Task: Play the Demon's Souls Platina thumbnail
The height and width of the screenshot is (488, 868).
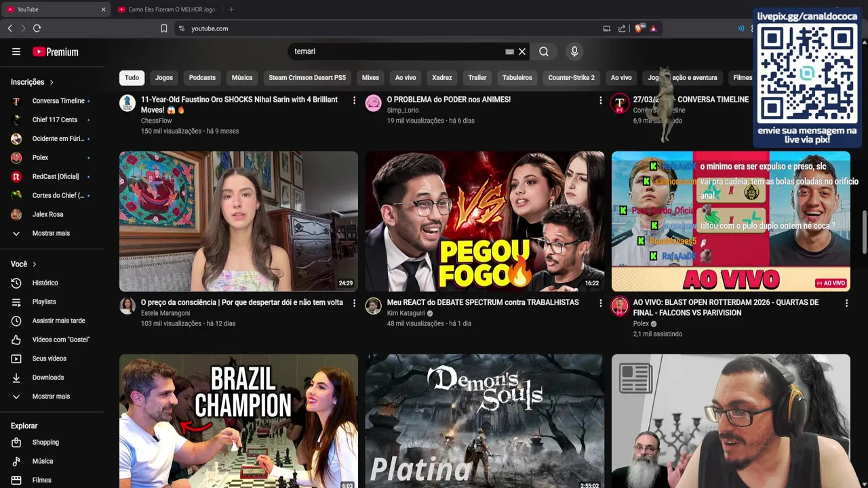Action: [484, 421]
